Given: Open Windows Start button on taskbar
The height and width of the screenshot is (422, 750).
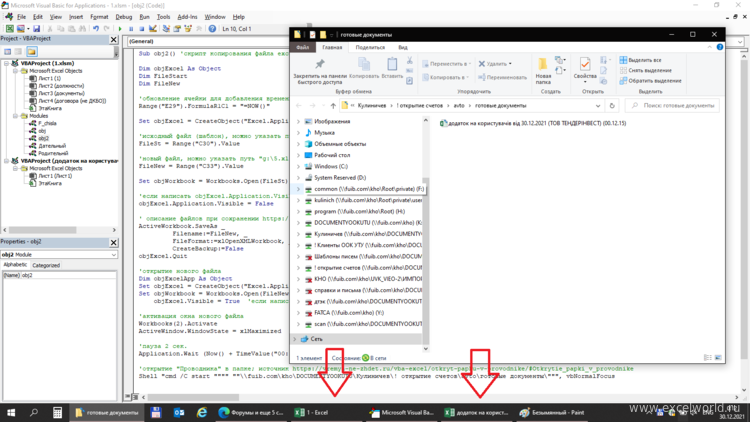Looking at the screenshot, I should click(x=11, y=412).
